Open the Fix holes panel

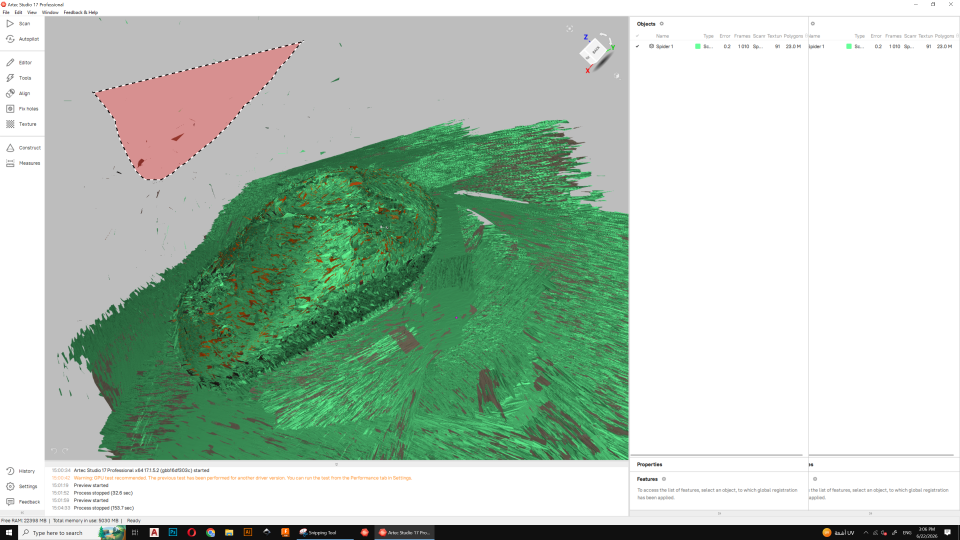point(22,108)
